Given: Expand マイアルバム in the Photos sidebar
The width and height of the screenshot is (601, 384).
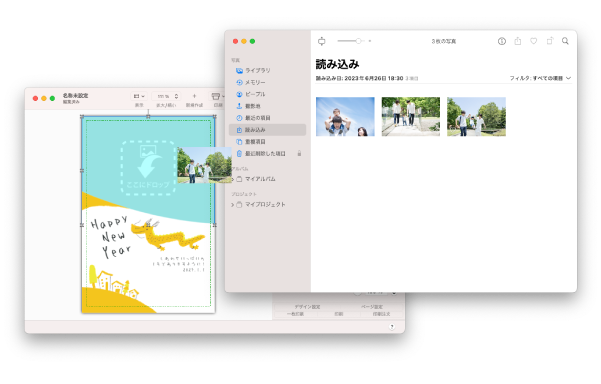Looking at the screenshot, I should pos(232,179).
